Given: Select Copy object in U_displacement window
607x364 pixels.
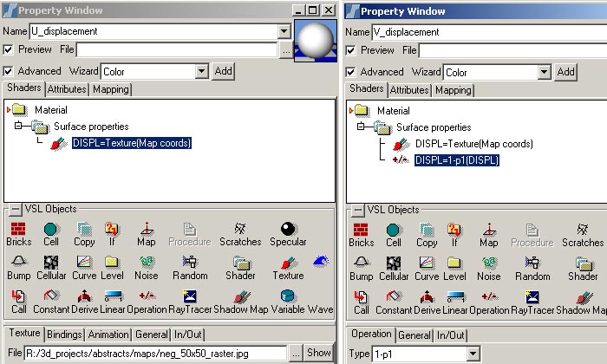Looking at the screenshot, I should pyautogui.click(x=84, y=235).
